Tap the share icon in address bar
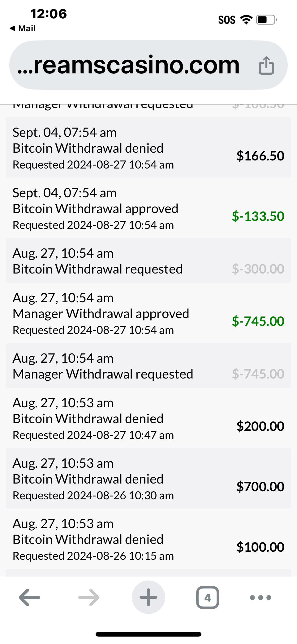Image resolution: width=297 pixels, height=644 pixels. click(266, 66)
